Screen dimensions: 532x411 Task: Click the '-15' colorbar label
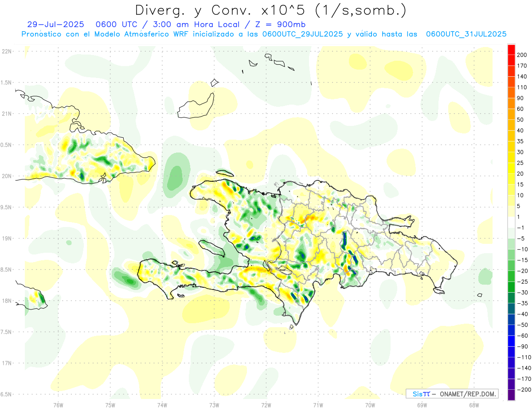(522, 260)
